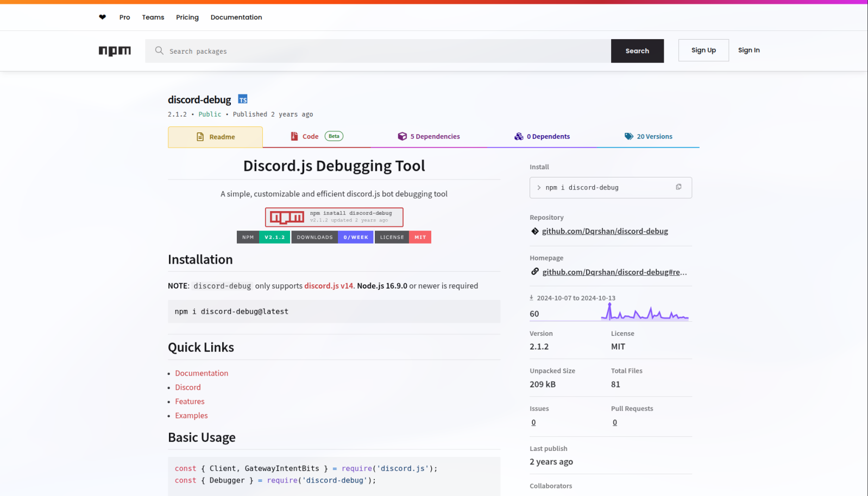This screenshot has height=496, width=868.
Task: Click the 'Published 2 years ago' text
Action: click(273, 115)
